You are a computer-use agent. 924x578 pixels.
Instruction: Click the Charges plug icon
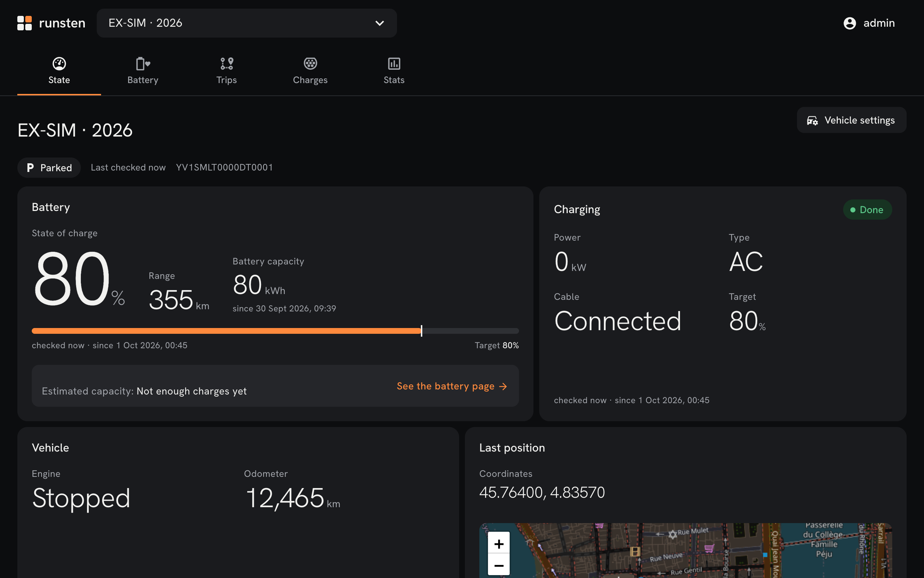[310, 64]
